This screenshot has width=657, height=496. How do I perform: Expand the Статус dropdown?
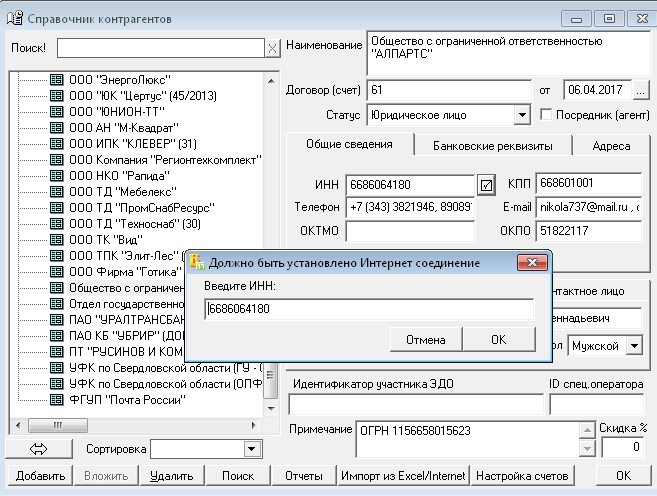[x=520, y=115]
